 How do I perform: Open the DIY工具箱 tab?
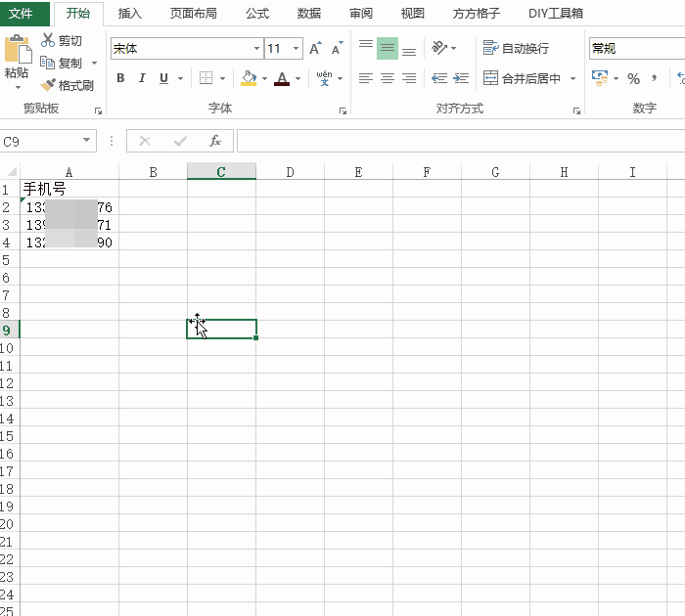click(556, 13)
